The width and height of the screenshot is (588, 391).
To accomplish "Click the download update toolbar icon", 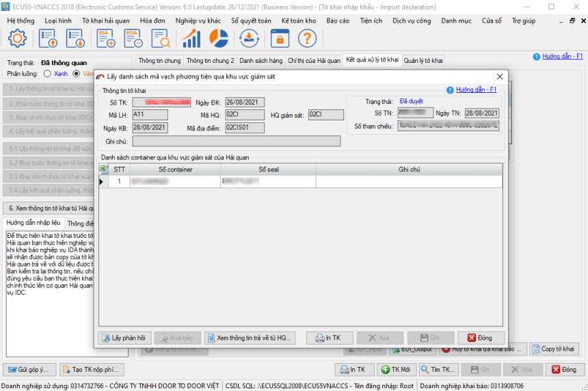I will [x=249, y=38].
